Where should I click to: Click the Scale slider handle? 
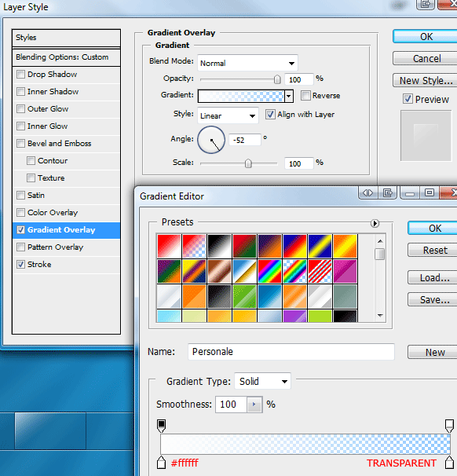coord(248,163)
